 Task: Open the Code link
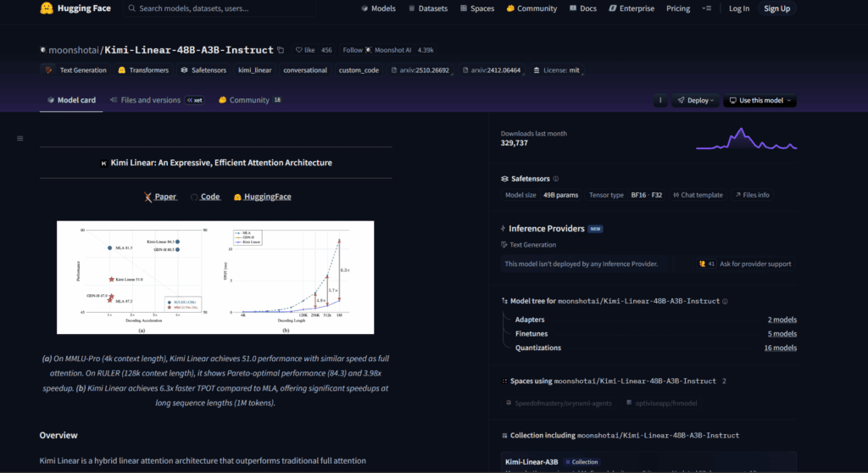(x=205, y=197)
